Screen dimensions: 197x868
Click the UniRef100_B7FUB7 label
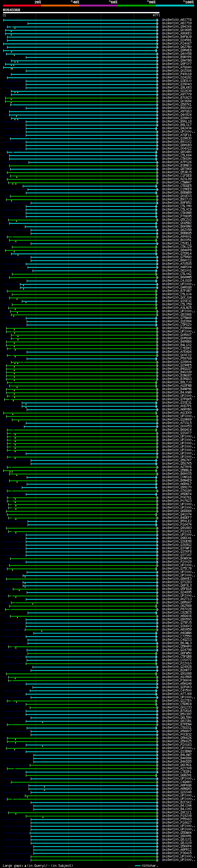(177, 291)
